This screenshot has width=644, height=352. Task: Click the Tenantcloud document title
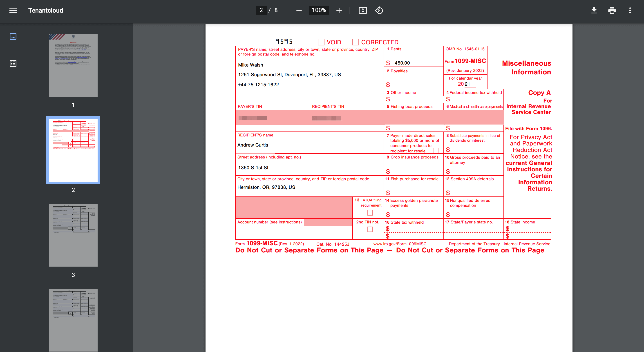click(45, 10)
